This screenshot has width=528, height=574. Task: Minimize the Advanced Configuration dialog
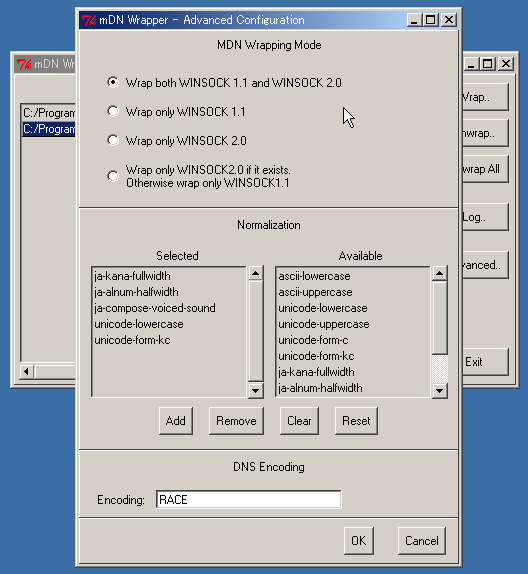pos(414,20)
